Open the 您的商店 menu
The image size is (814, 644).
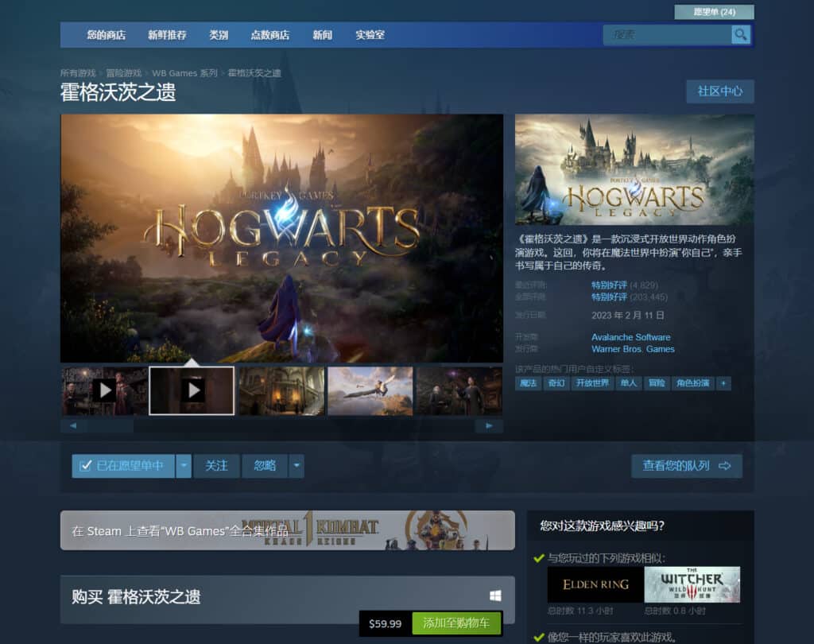[x=106, y=35]
